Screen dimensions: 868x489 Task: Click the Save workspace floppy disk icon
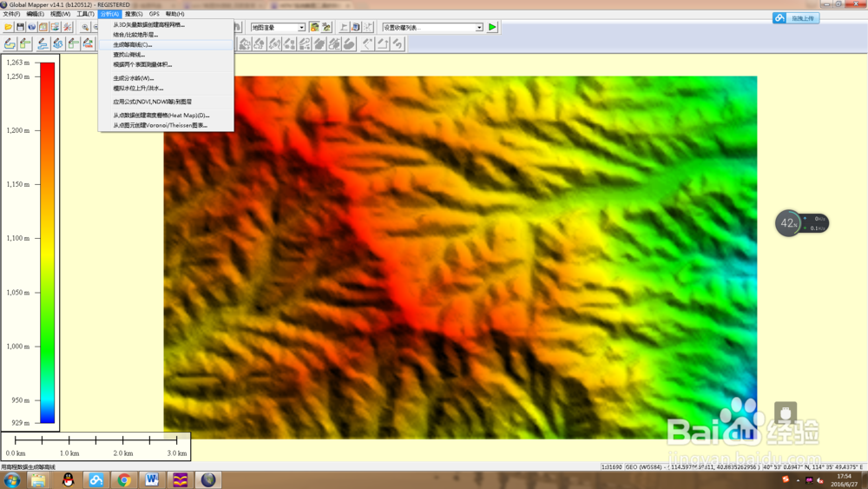[x=21, y=27]
